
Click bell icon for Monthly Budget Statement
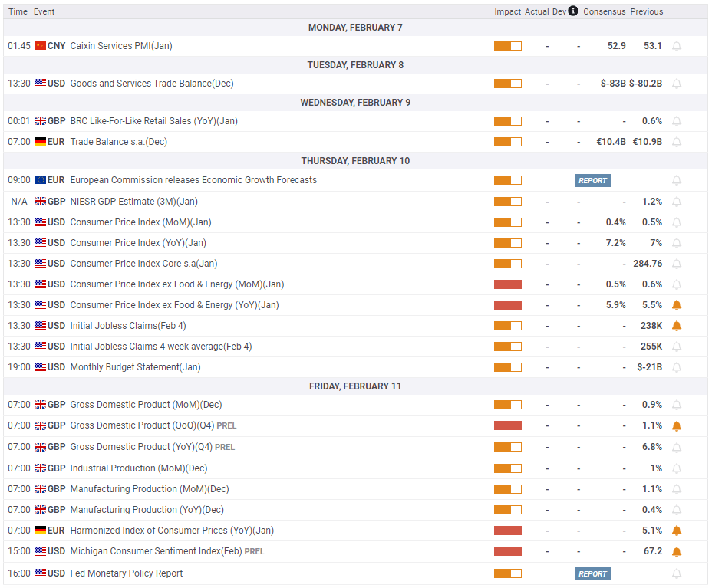[677, 367]
